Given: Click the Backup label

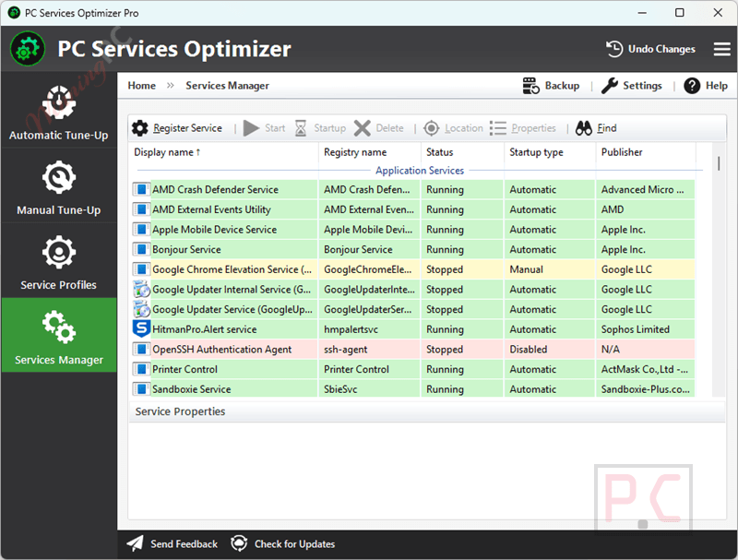Looking at the screenshot, I should [562, 86].
